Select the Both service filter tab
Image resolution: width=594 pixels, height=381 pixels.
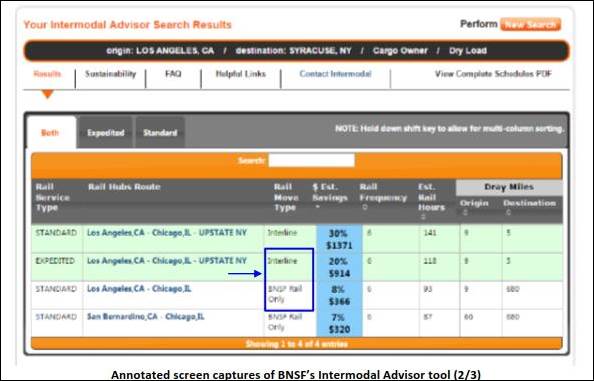(52, 133)
